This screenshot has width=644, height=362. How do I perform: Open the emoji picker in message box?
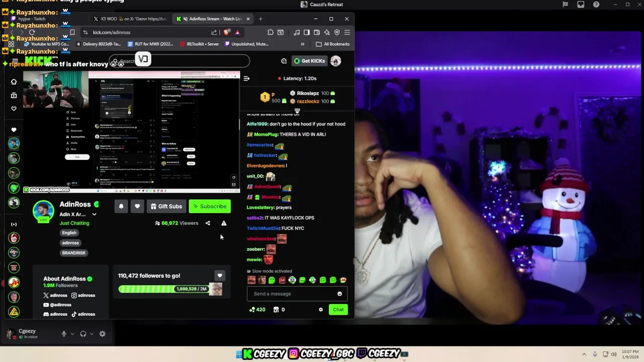click(340, 294)
